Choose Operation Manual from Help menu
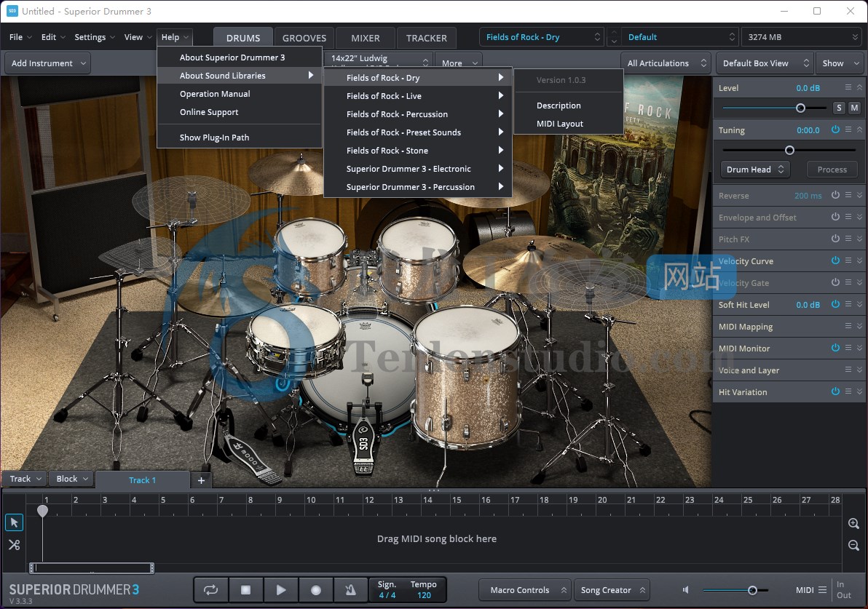 [x=240, y=94]
